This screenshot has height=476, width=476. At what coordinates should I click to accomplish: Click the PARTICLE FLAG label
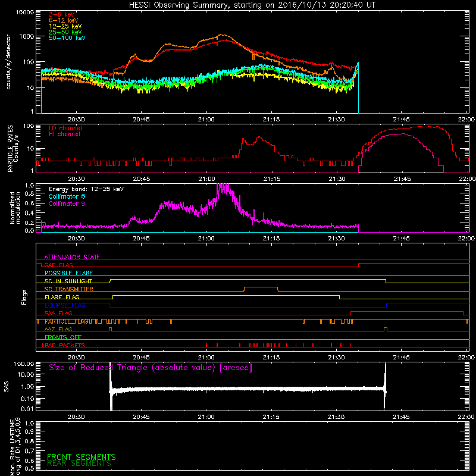pyautogui.click(x=67, y=321)
